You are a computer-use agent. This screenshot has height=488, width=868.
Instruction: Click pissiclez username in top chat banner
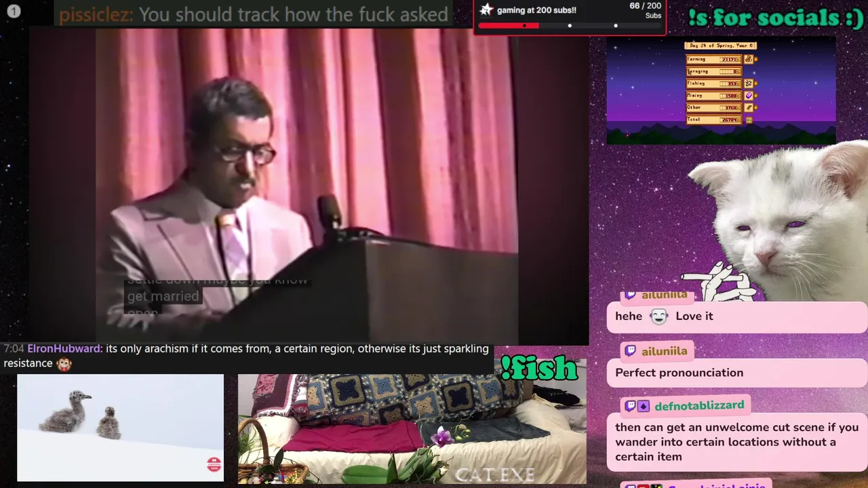(x=97, y=14)
